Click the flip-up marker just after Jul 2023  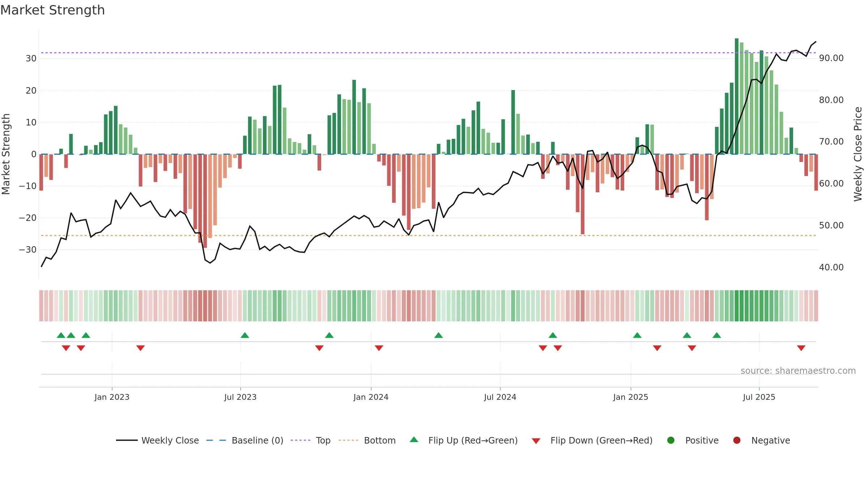pos(245,335)
